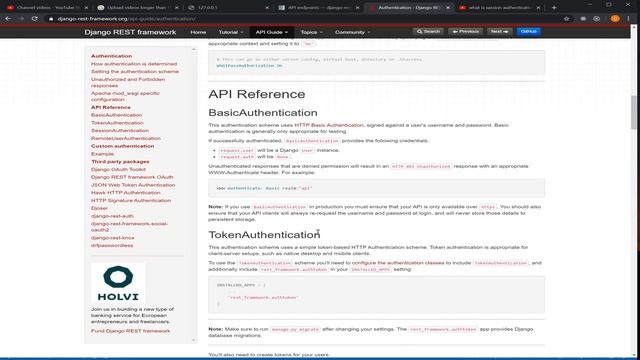Viewport: 640px width, 360px height.
Task: Close the Authentication Django REST tab
Action: [x=448, y=7]
